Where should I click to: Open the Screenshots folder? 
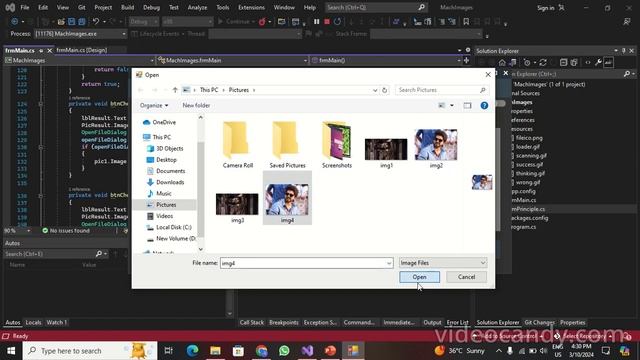(x=337, y=145)
